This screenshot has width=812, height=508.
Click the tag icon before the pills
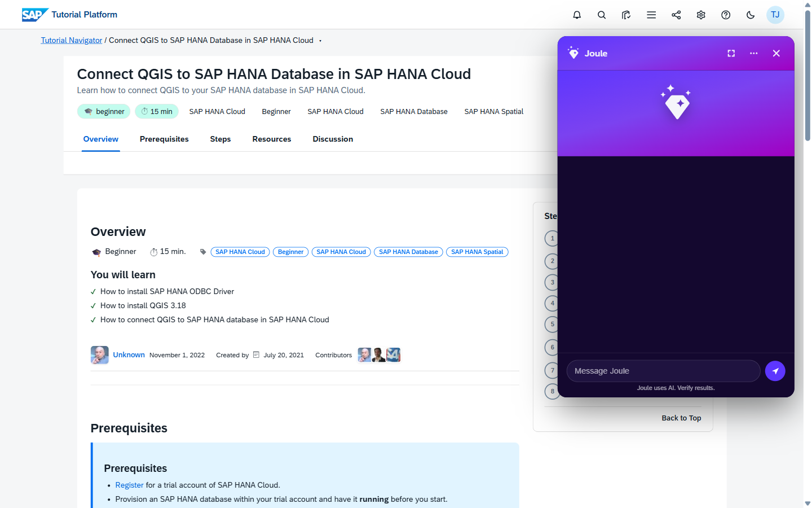coord(203,252)
